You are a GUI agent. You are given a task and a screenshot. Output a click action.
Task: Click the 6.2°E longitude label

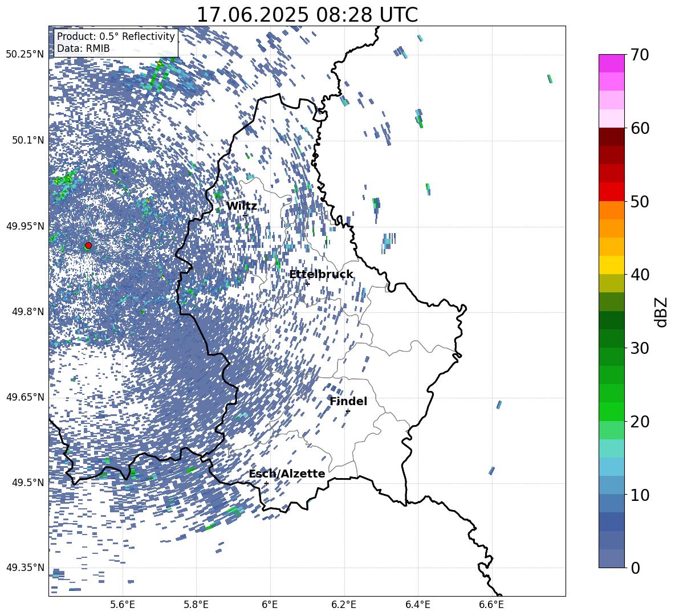[x=344, y=605]
